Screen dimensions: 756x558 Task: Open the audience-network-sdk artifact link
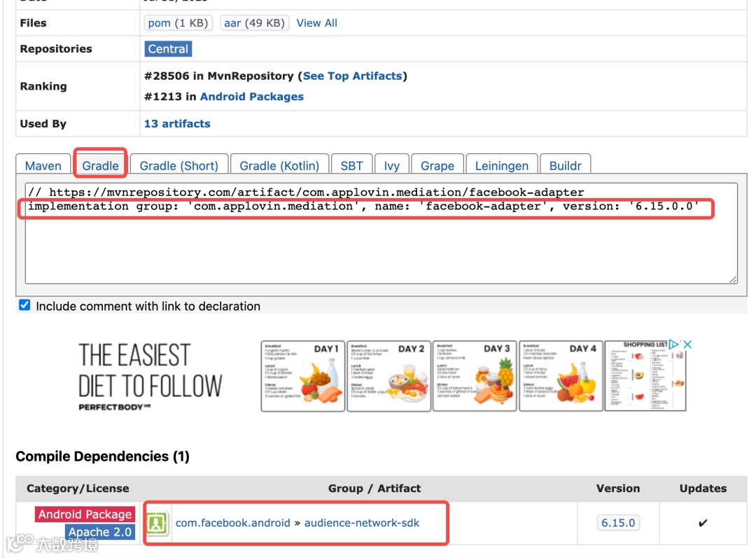pos(362,523)
